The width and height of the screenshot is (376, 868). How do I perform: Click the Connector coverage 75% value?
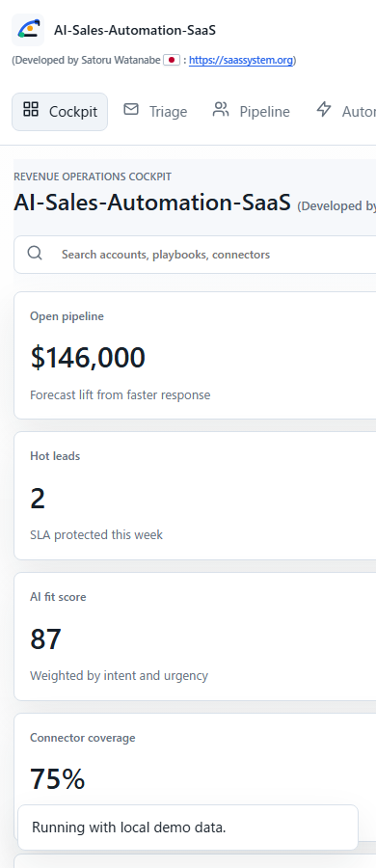(x=58, y=779)
